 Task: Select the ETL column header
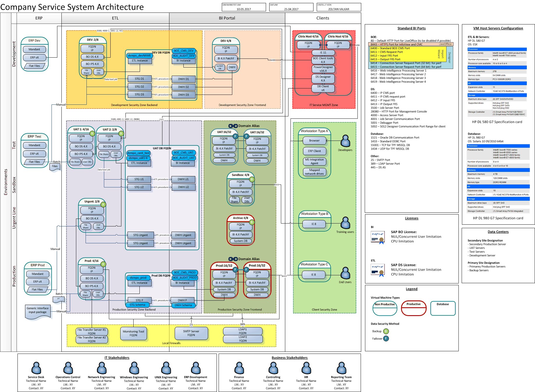click(x=115, y=18)
